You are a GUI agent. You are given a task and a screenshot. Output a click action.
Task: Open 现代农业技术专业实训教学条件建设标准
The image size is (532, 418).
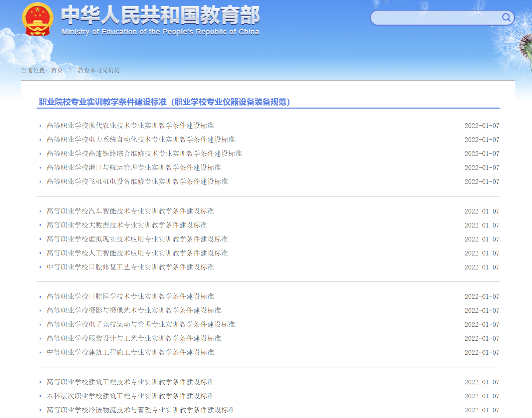(x=130, y=126)
